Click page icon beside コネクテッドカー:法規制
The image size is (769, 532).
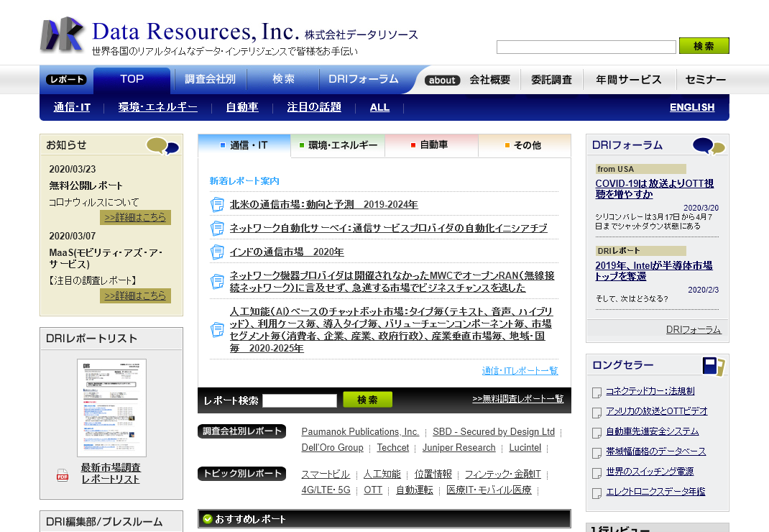[x=597, y=393]
